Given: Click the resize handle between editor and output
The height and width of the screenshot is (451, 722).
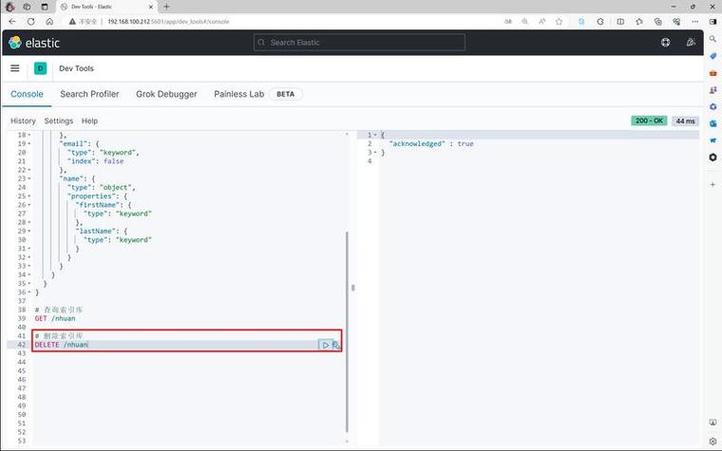Looking at the screenshot, I should (x=353, y=288).
